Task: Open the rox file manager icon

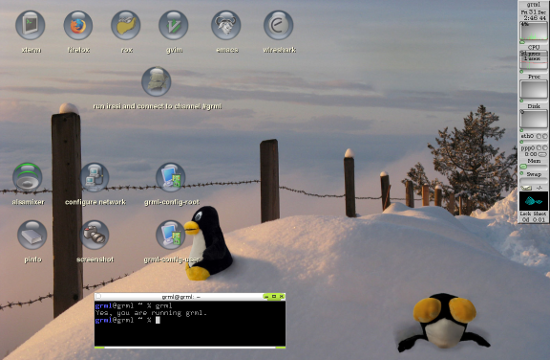Action: click(126, 25)
